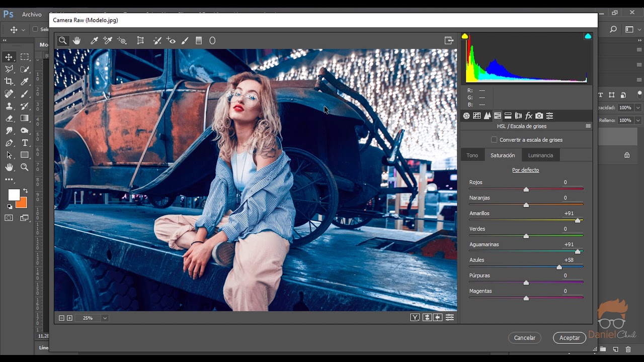
Task: Pick the Photoshop Pen tool
Action: 9,143
